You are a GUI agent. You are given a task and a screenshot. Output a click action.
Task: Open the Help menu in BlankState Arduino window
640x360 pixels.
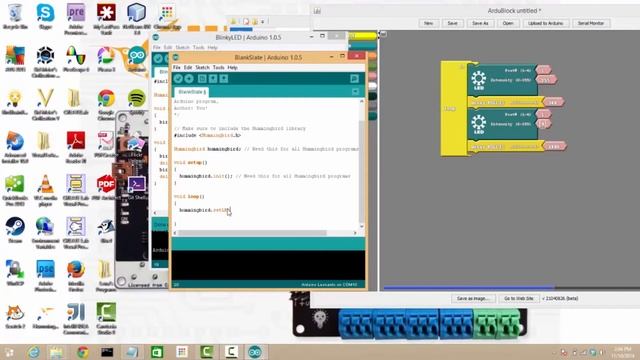[x=233, y=67]
